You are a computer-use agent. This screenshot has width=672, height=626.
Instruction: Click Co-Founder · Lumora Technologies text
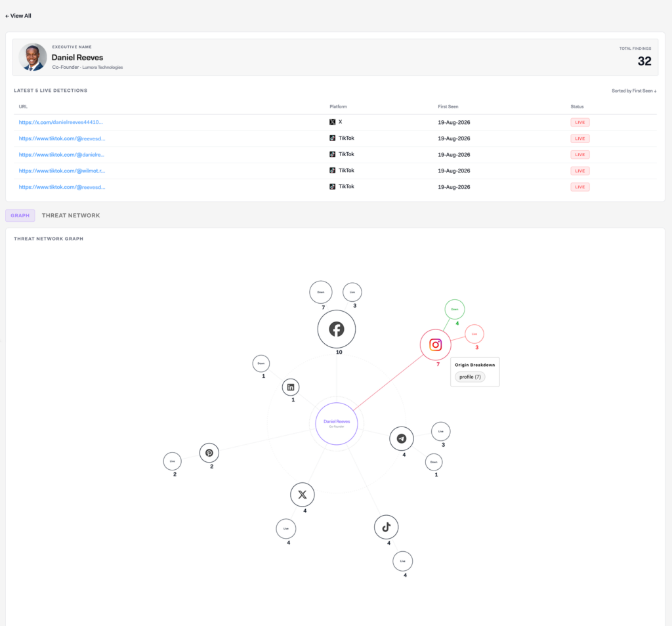[87, 68]
